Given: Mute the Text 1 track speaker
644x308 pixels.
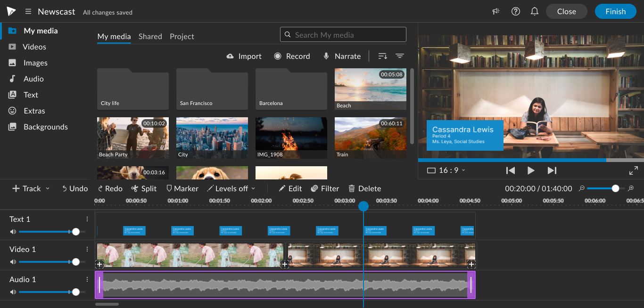Looking at the screenshot, I should [13, 232].
